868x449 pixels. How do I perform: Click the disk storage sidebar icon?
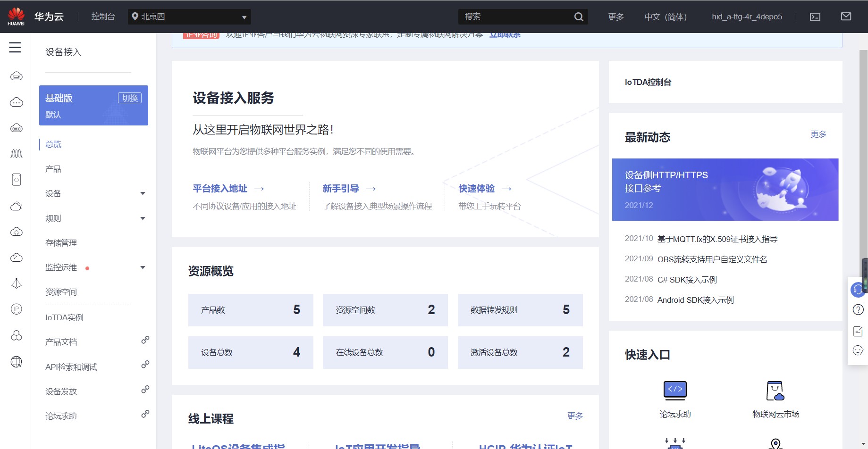click(17, 180)
